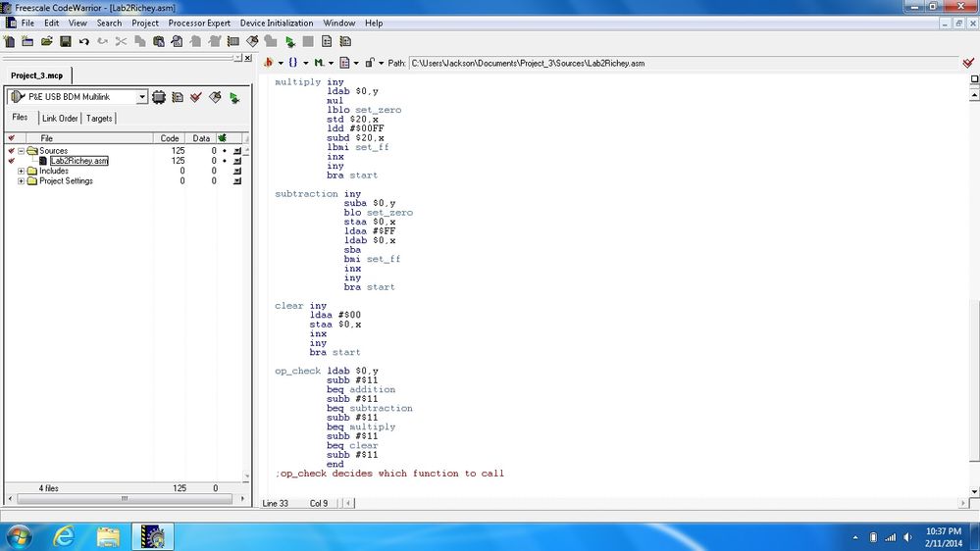Open target settings chip icon beside Multilink
Viewport: 980px width, 551px height.
159,97
